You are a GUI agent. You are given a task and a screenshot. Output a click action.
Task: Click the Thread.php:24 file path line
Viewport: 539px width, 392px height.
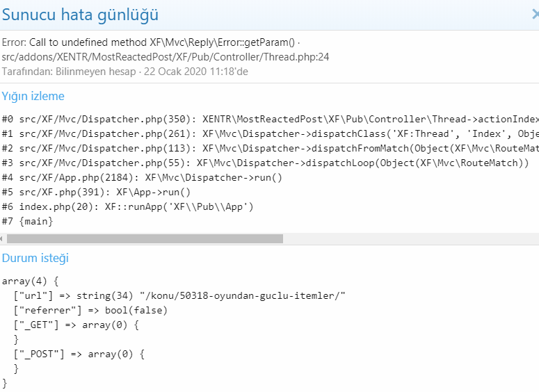click(166, 57)
